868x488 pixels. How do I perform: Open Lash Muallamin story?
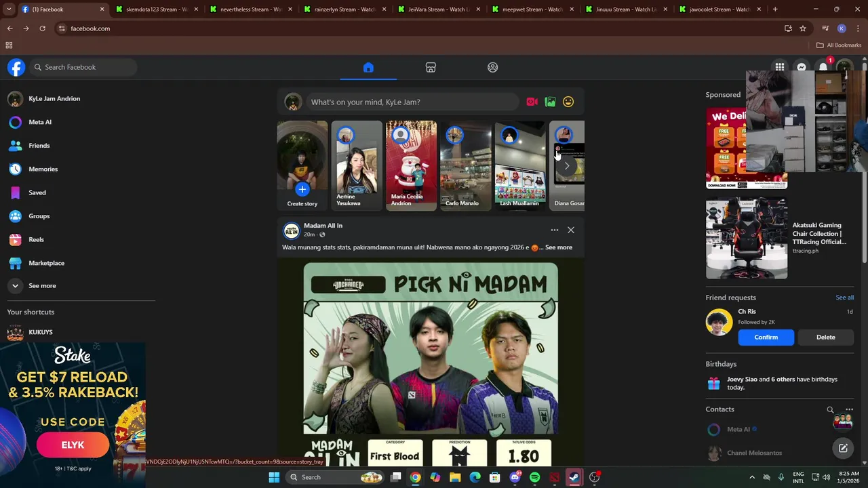pyautogui.click(x=519, y=165)
